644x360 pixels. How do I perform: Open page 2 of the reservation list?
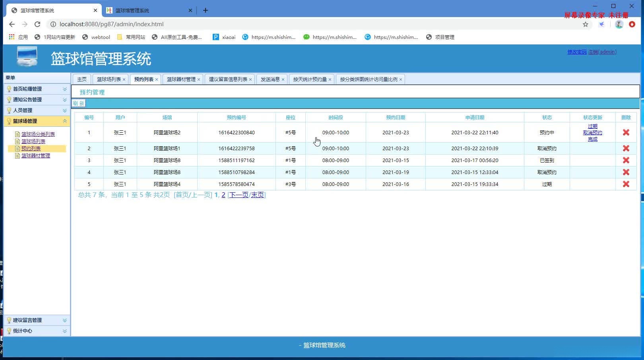point(223,195)
